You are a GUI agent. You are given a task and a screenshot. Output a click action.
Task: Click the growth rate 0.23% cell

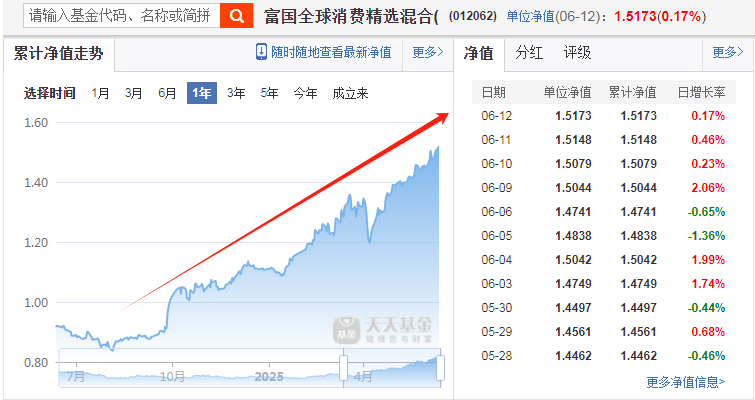pos(708,164)
